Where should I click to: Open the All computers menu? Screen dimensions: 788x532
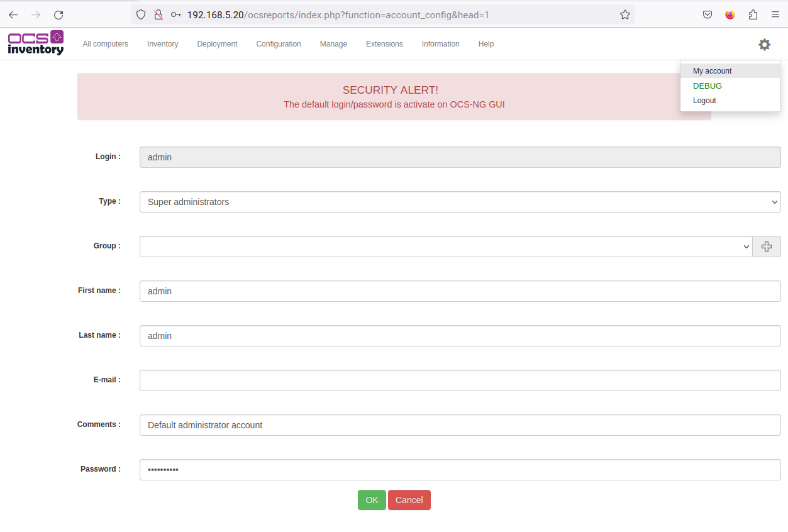click(106, 44)
